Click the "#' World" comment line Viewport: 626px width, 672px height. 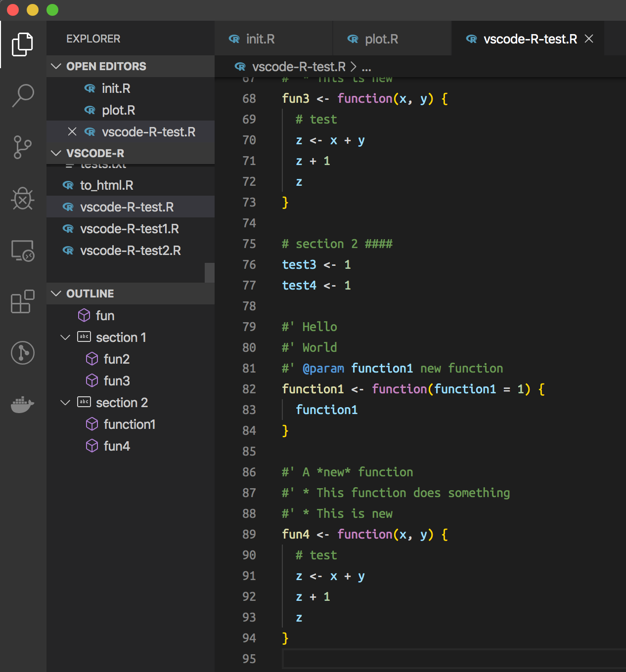[310, 347]
